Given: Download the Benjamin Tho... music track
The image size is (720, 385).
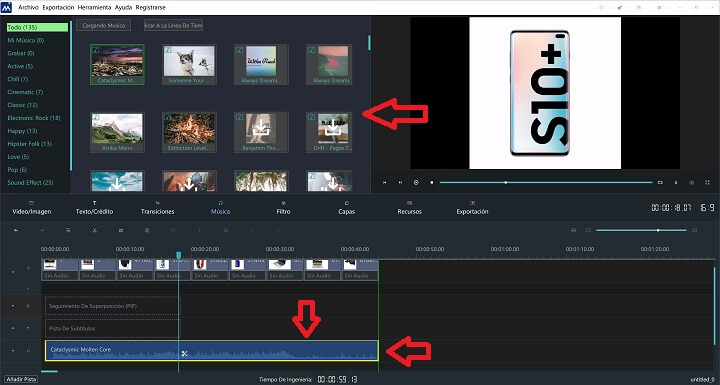Looking at the screenshot, I should point(261,127).
